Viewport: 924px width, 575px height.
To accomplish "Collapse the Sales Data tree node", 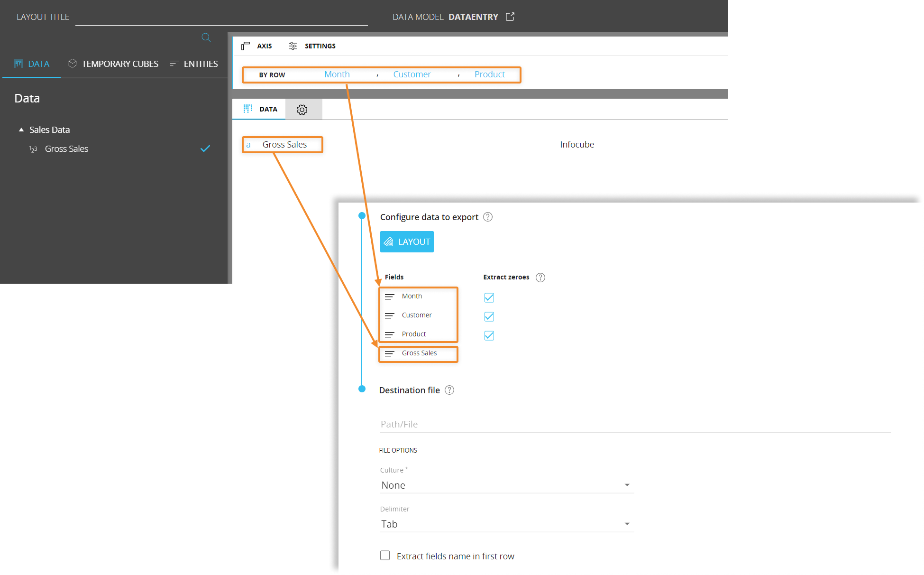I will click(x=21, y=130).
